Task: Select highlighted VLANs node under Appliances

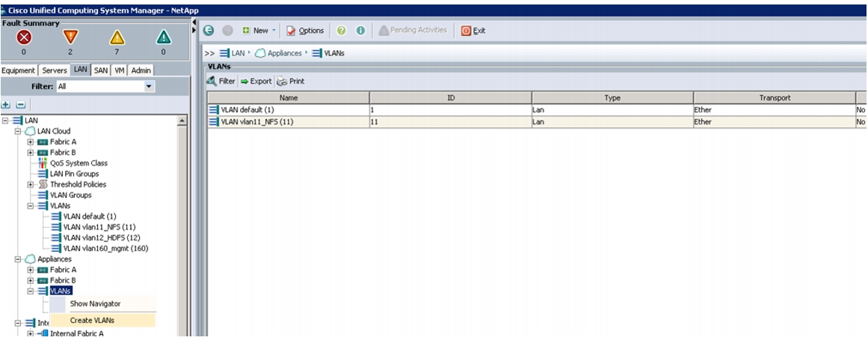Action: pos(61,291)
